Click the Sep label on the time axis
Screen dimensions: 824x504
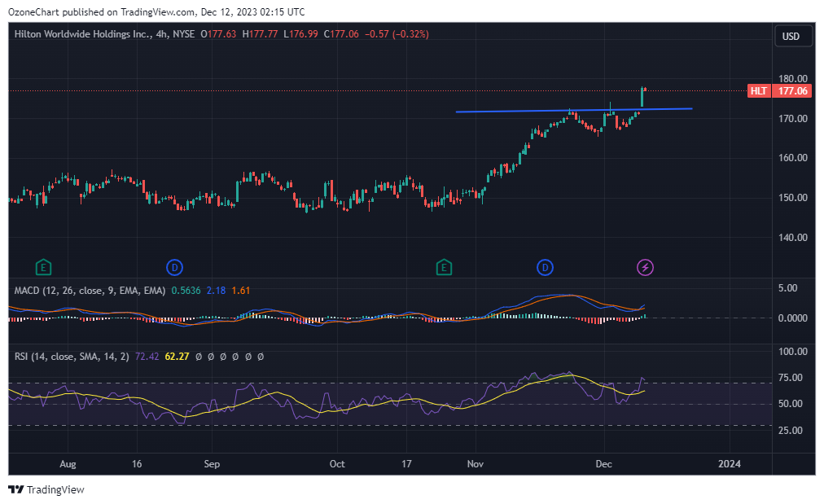coord(212,464)
